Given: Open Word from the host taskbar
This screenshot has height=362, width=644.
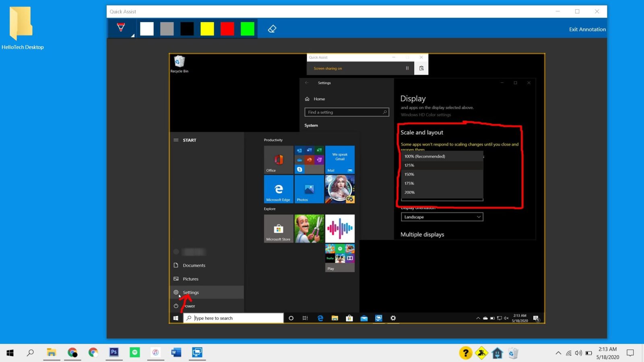Looking at the screenshot, I should point(176,352).
